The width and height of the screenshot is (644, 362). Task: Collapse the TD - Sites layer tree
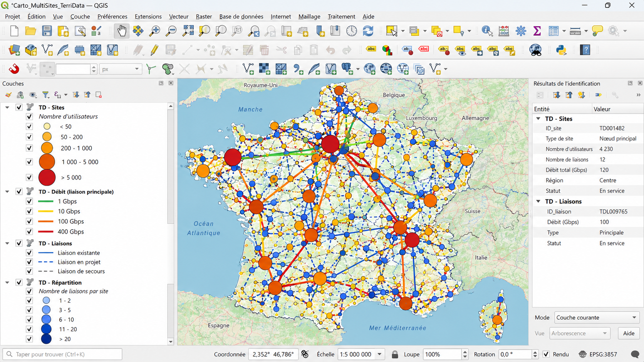tap(7, 107)
